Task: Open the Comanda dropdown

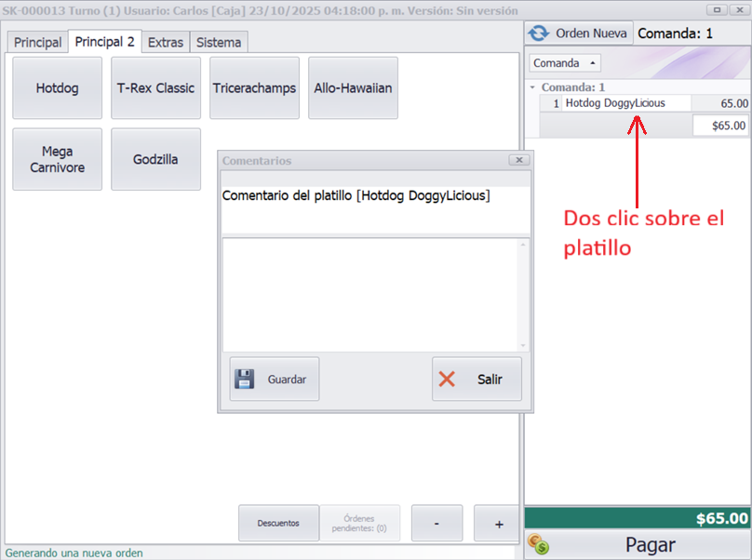Action: tap(565, 63)
